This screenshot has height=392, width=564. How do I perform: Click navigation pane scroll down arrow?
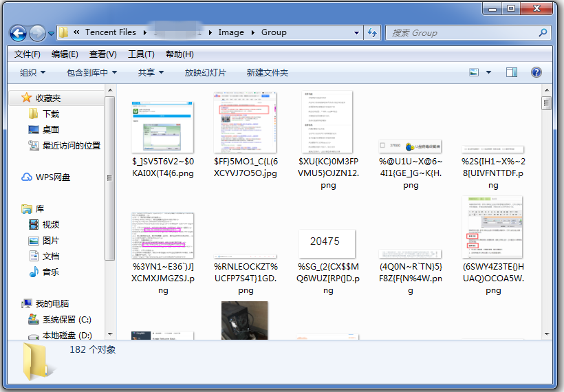tap(110, 334)
